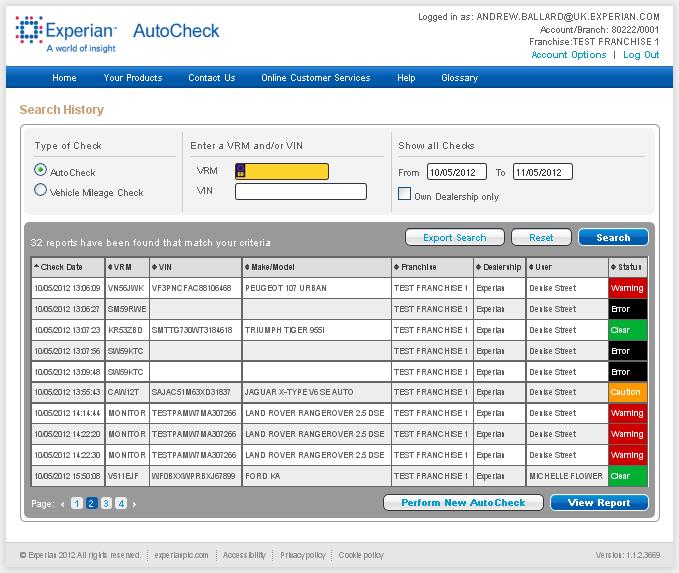Select VRM cell KR53ZBD
Viewport: 679px width, 573px height.
click(x=127, y=330)
